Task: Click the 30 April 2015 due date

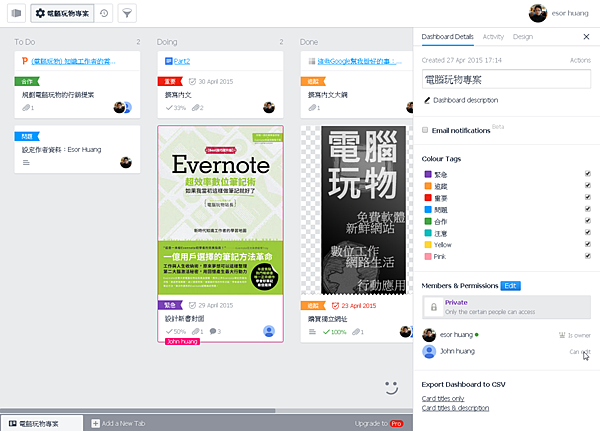Action: click(211, 82)
